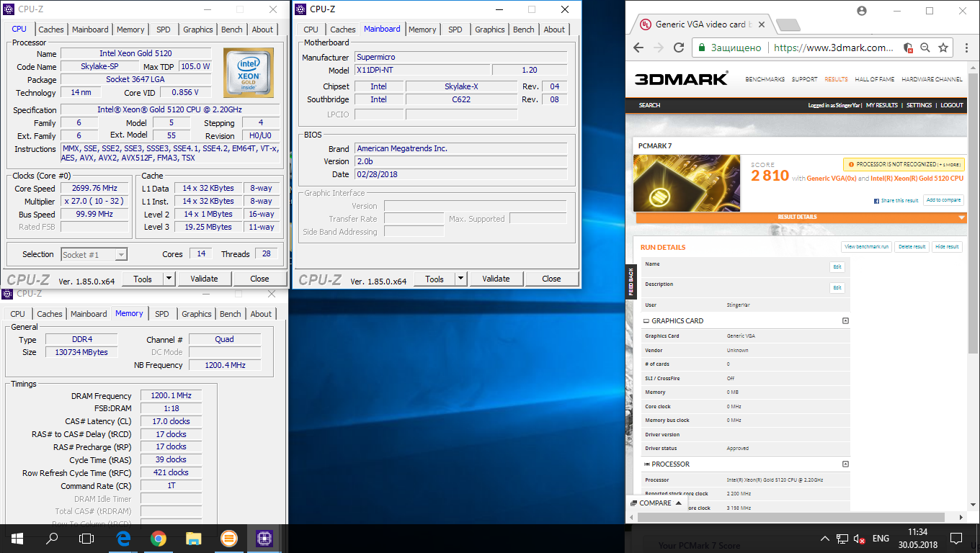980x553 pixels.
Task: Click the 3DMARK logo
Action: 682,78
